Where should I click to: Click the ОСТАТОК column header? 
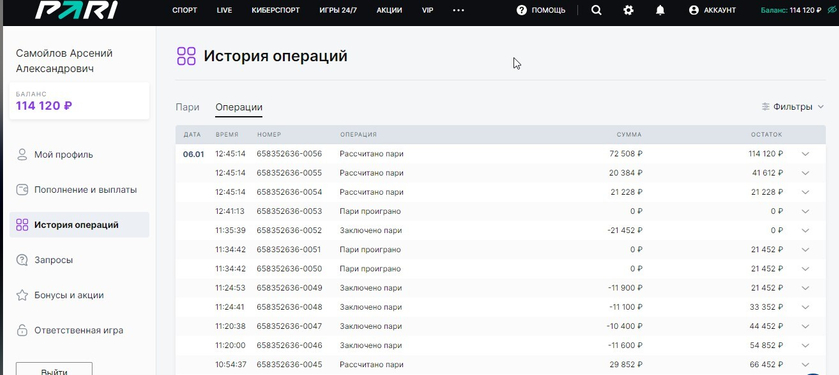[x=766, y=135]
